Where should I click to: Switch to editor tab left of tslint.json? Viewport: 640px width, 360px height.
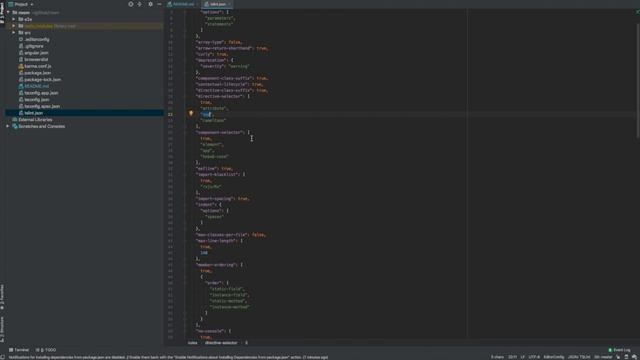pyautogui.click(x=183, y=4)
